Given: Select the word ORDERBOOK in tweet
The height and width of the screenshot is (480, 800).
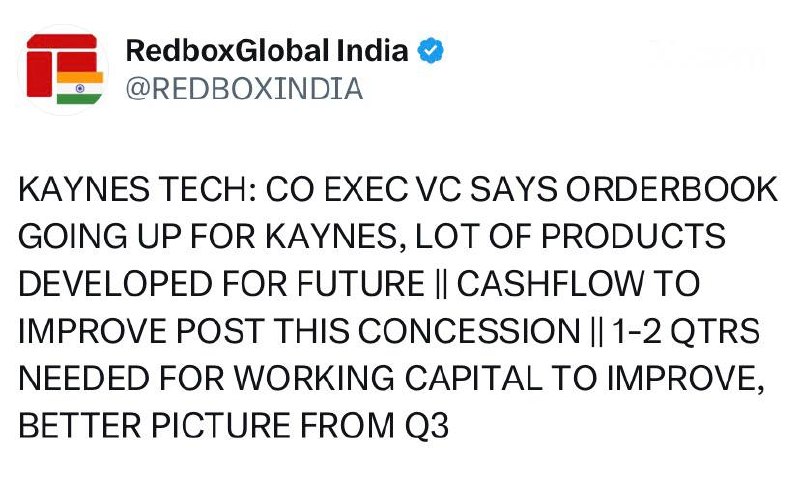Looking at the screenshot, I should click(671, 190).
